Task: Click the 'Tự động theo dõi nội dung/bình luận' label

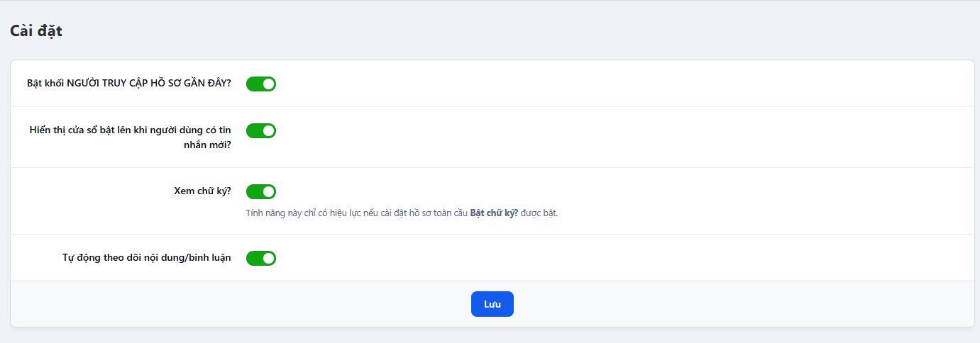Action: coord(146,258)
